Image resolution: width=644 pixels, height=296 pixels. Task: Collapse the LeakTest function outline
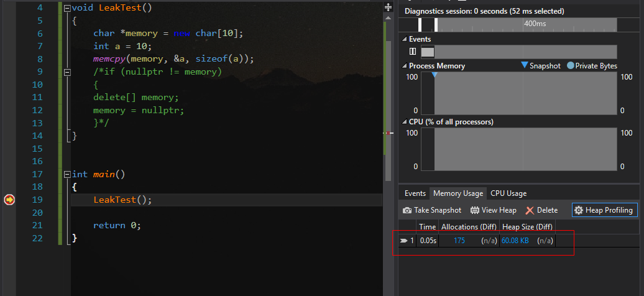click(x=67, y=8)
